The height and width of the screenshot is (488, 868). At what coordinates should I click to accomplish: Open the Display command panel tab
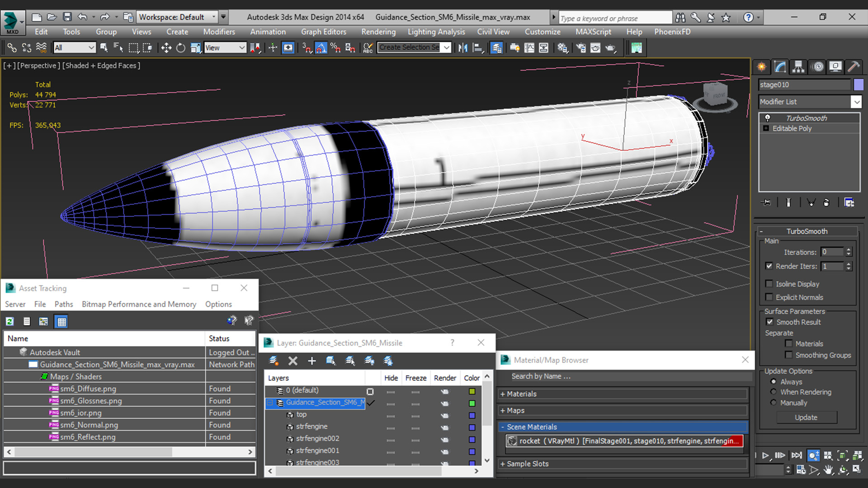(x=835, y=67)
